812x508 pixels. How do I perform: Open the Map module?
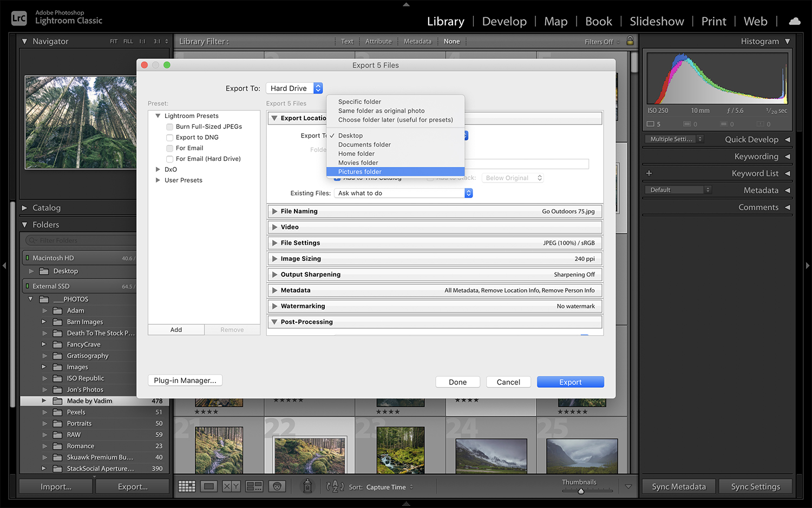click(555, 22)
